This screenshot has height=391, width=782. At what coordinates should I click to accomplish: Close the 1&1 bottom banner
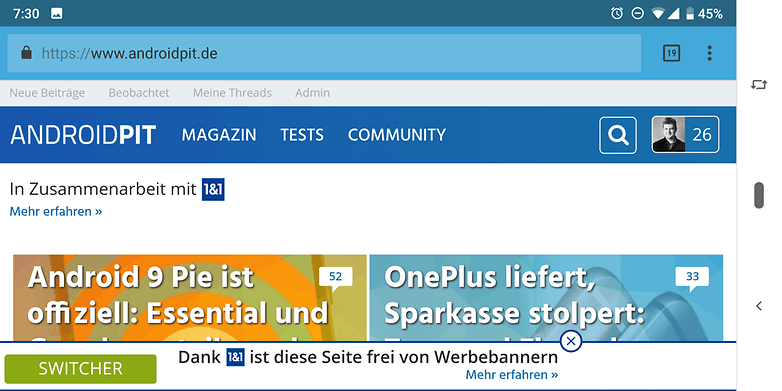pyautogui.click(x=571, y=341)
